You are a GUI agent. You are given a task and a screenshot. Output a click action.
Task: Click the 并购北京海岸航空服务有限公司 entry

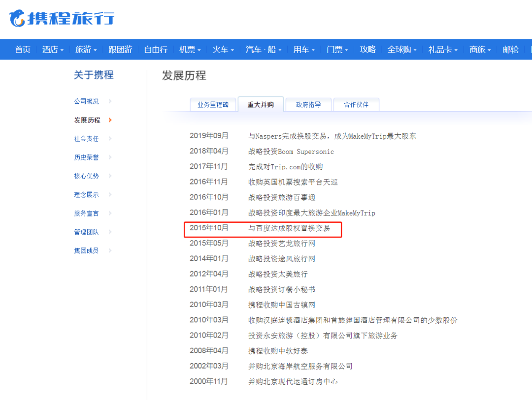(x=300, y=366)
